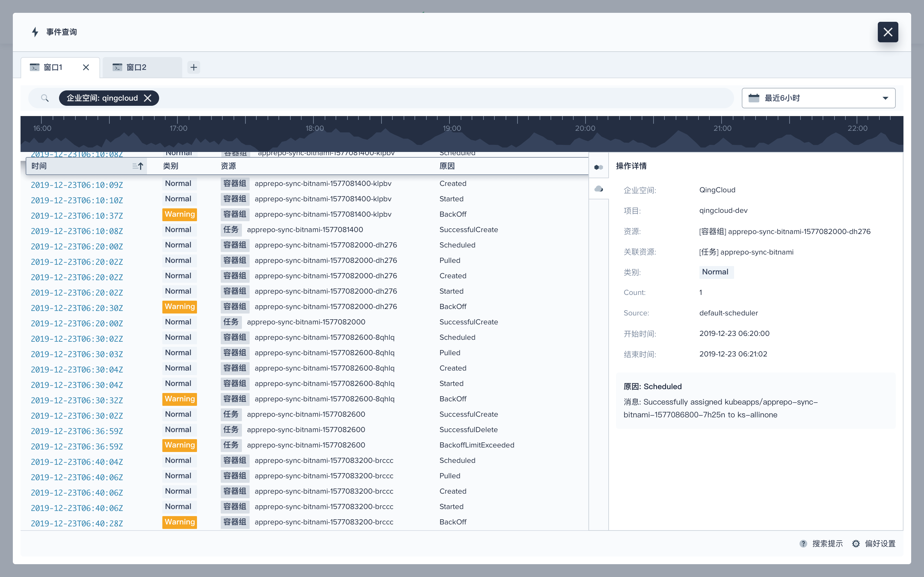Click the 18:00 mark on the timeline
This screenshot has width=924, height=577.
pos(314,128)
